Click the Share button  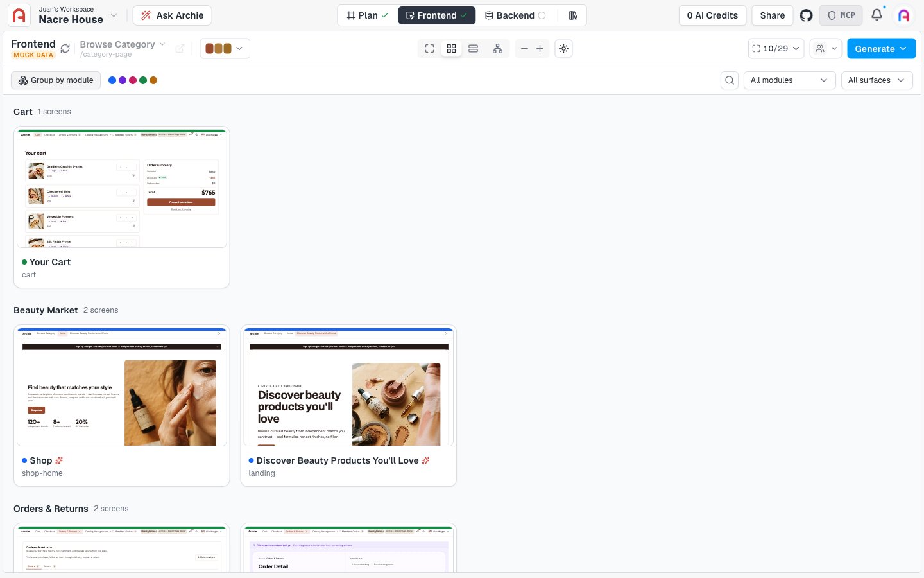(x=772, y=15)
